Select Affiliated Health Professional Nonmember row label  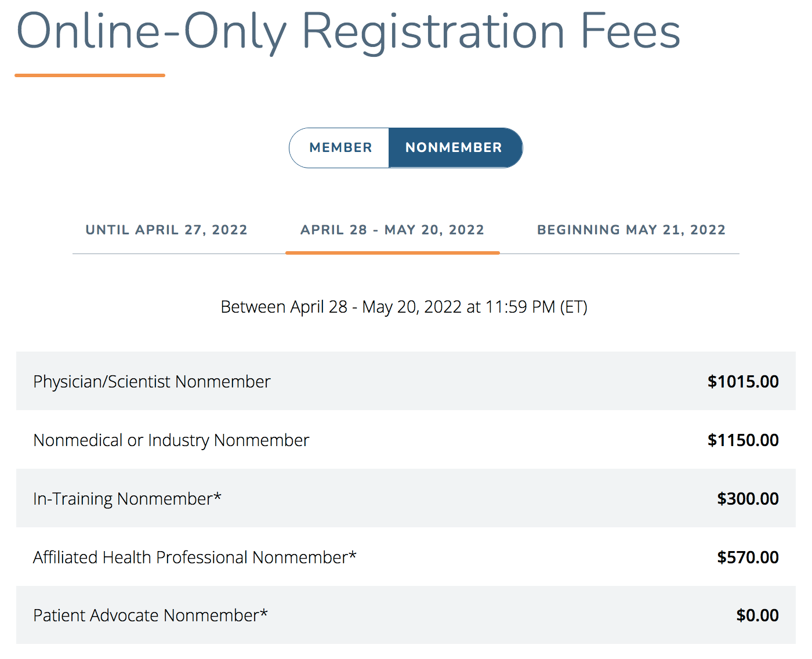click(195, 557)
